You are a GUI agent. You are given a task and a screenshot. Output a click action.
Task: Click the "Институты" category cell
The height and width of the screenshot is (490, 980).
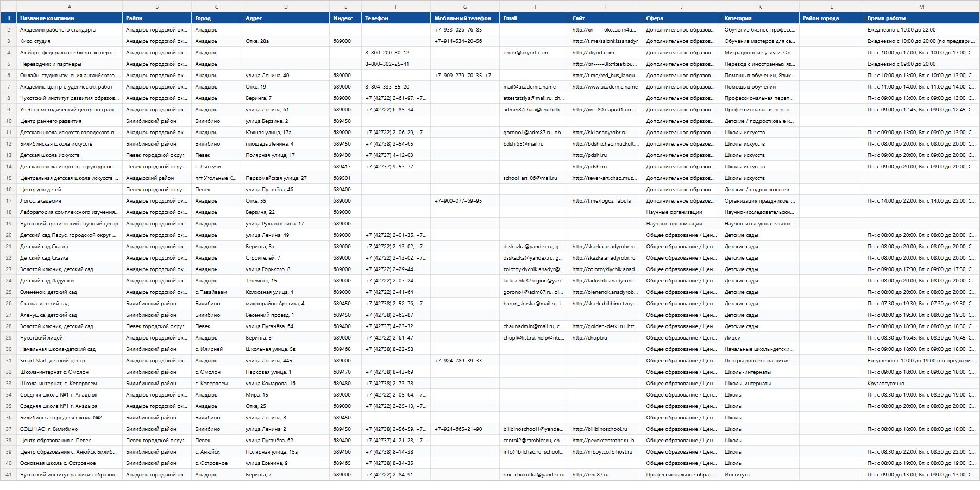coord(760,475)
